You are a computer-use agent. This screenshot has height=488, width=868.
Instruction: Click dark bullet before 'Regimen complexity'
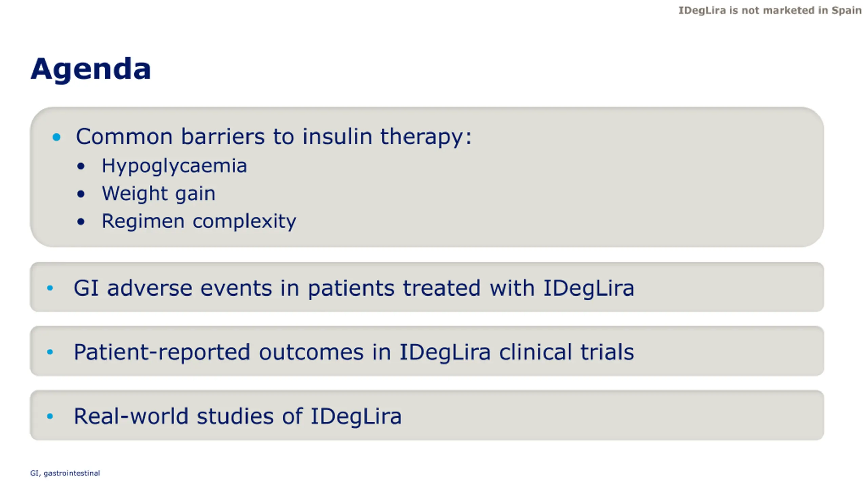81,222
